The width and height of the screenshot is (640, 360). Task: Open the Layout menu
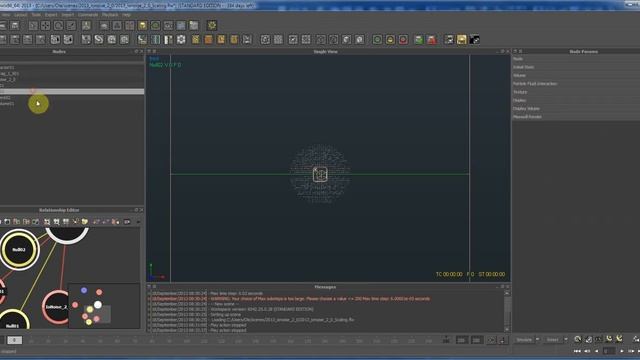[20, 15]
